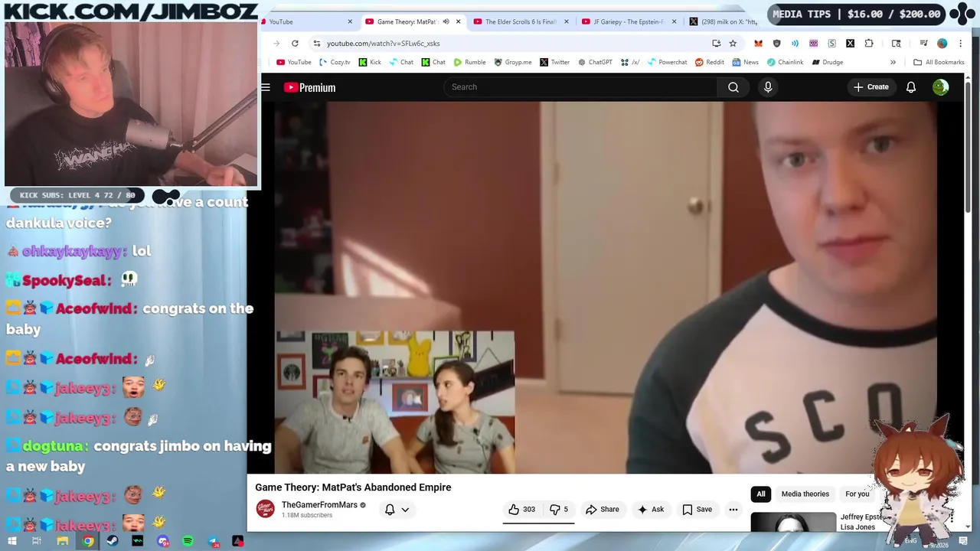
Task: Open the Groyp.me bookmark
Action: [512, 62]
